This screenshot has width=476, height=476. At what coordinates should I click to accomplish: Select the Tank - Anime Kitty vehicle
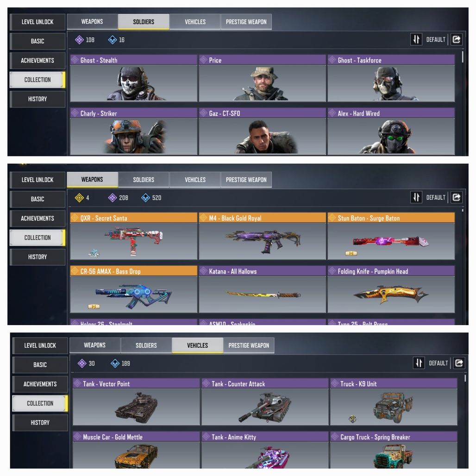click(x=265, y=450)
